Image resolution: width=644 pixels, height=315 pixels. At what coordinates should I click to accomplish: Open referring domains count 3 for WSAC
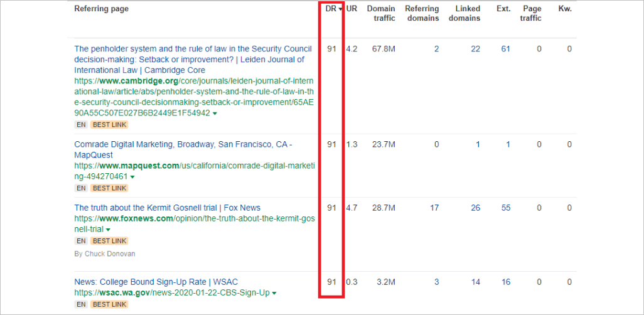437,282
